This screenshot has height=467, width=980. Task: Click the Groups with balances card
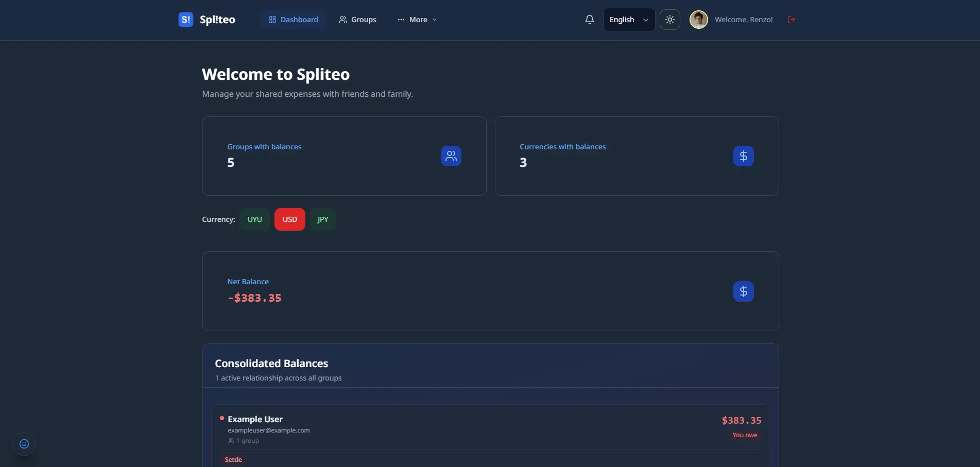[x=345, y=156]
